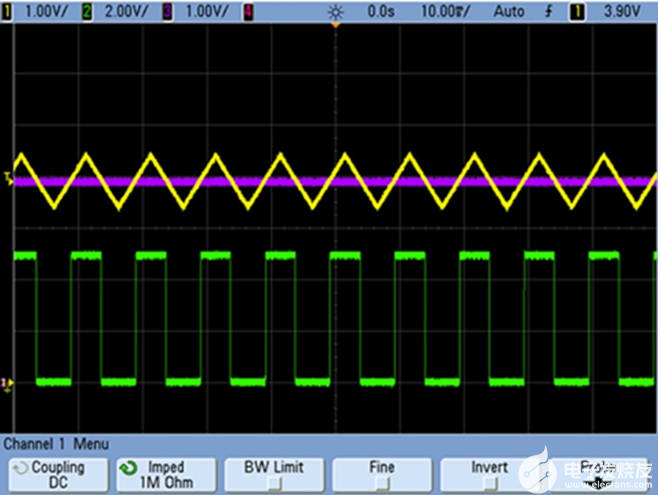Viewport: 658px width, 495px height.
Task: Select the channel 4 pink indicator
Action: pos(248,12)
